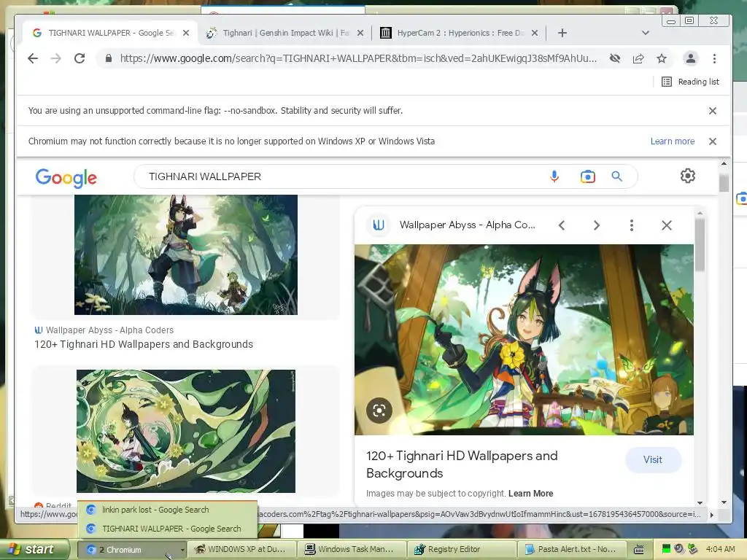View site security lock information
This screenshot has width=747, height=560.
click(109, 58)
